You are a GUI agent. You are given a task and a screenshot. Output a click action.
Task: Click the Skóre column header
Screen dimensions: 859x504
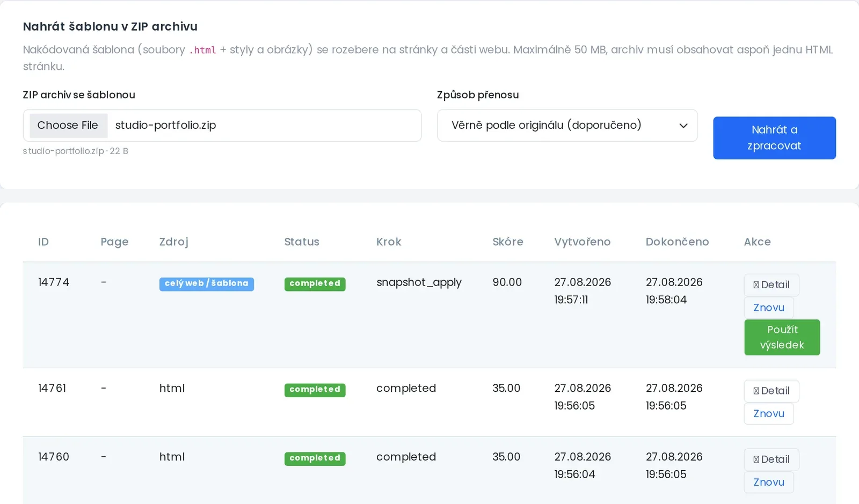508,242
